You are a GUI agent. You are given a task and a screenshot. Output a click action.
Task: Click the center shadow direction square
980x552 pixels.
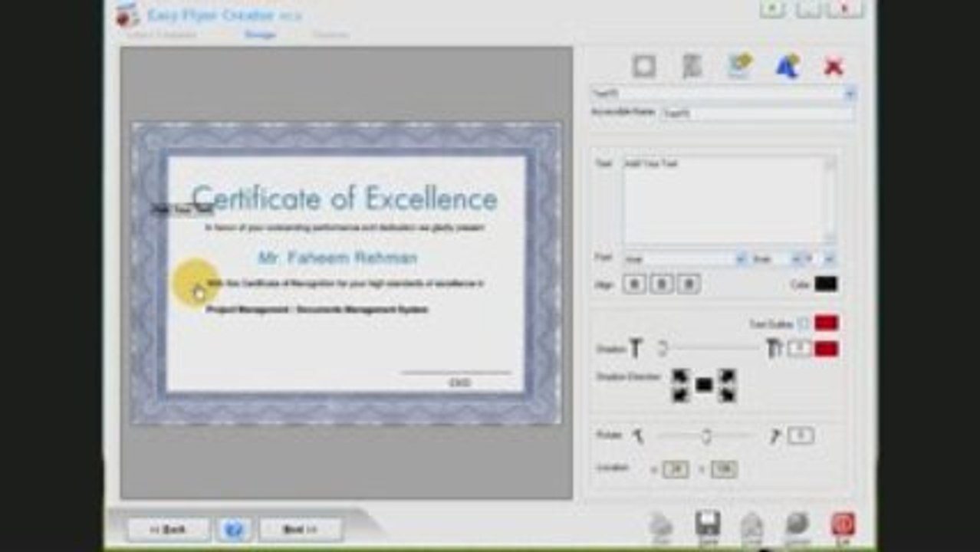click(704, 385)
